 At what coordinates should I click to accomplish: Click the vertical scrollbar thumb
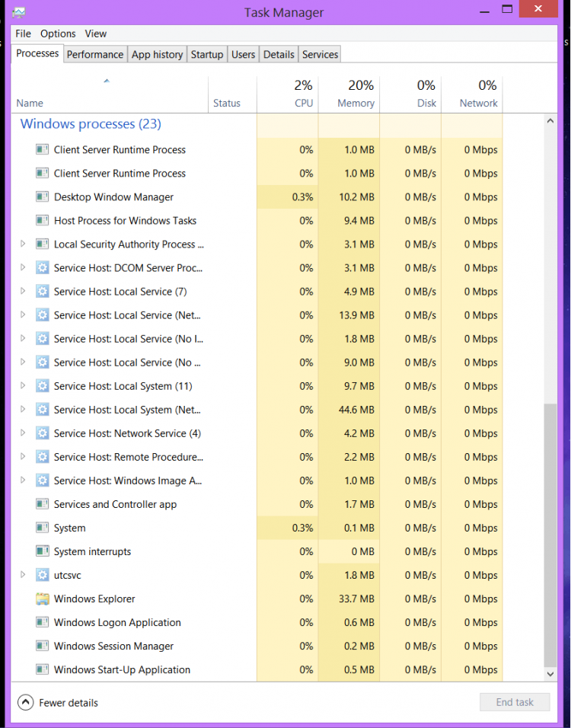pyautogui.click(x=550, y=535)
